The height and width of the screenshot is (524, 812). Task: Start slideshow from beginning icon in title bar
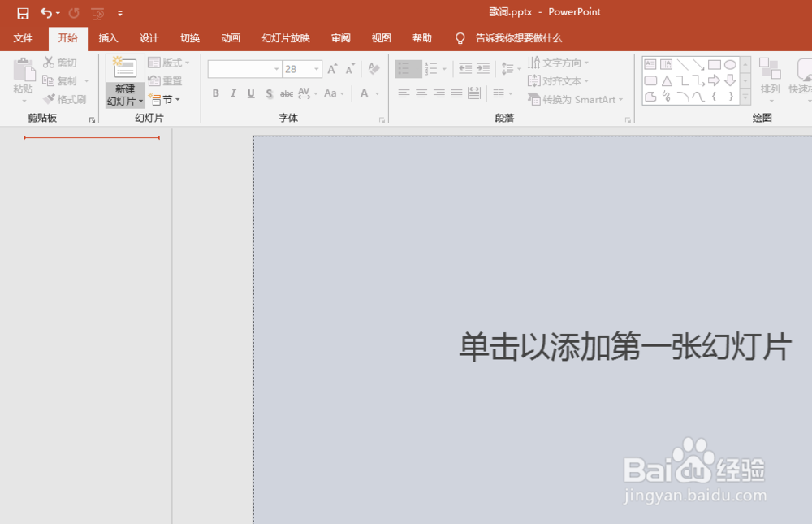click(x=97, y=13)
